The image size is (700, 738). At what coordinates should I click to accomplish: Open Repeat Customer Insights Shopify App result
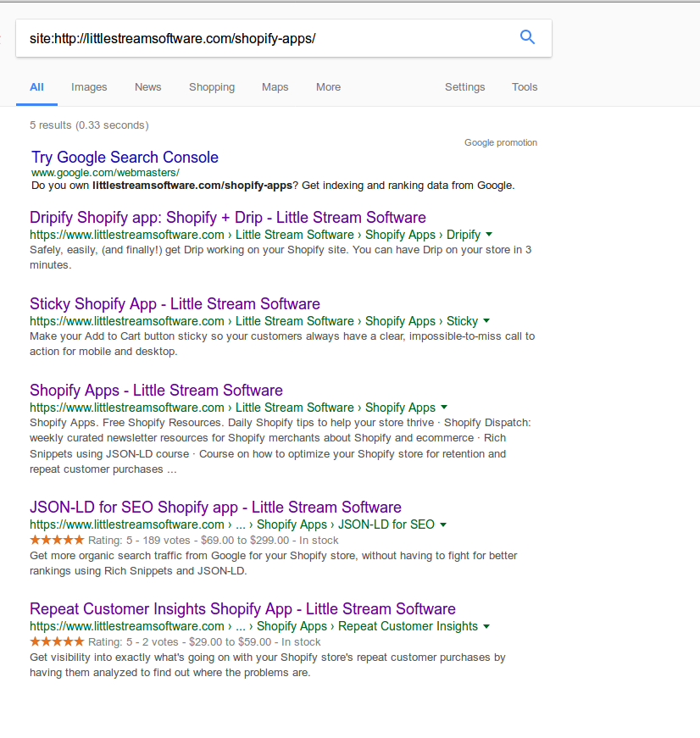[242, 609]
